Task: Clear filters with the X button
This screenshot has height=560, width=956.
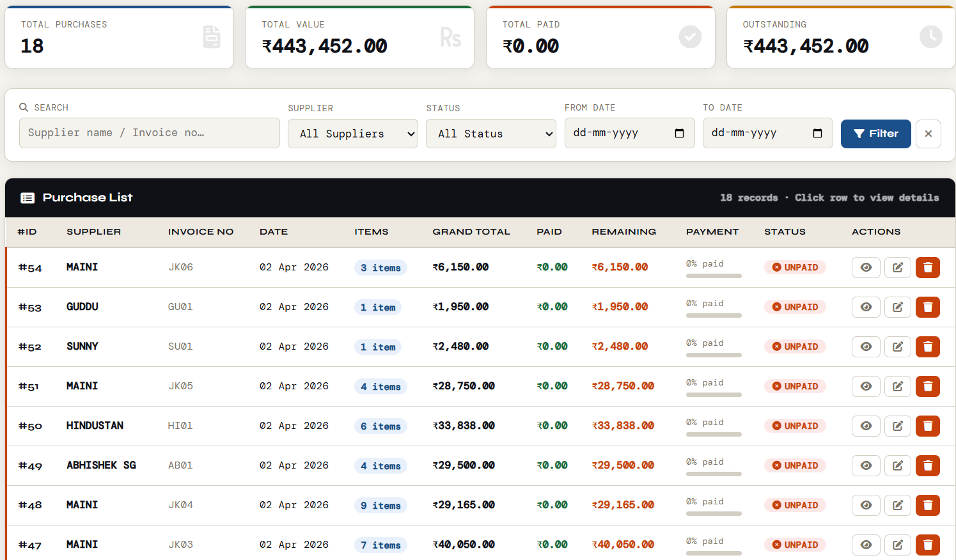Action: click(x=928, y=134)
